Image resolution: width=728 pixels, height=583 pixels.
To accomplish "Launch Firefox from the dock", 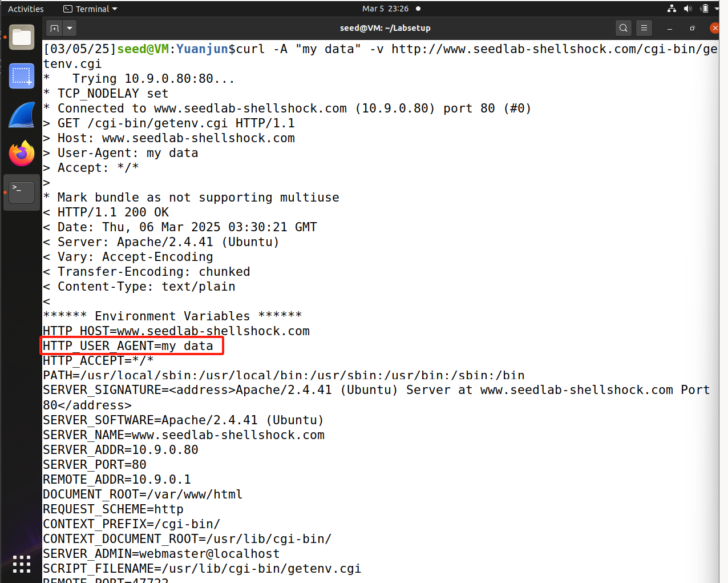I will click(21, 153).
